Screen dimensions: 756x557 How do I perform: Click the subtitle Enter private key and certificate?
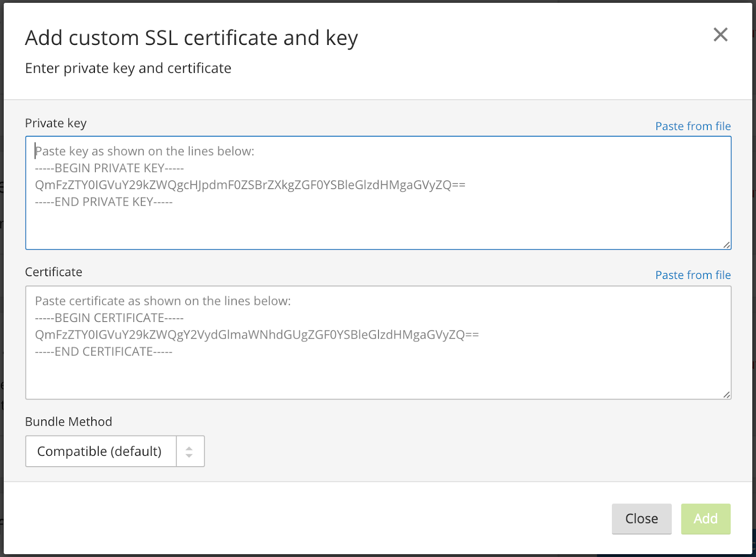coord(128,69)
